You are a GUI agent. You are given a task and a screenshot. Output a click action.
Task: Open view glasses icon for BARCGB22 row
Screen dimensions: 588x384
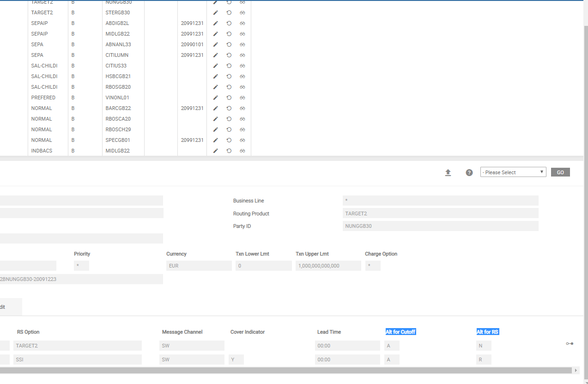(242, 108)
